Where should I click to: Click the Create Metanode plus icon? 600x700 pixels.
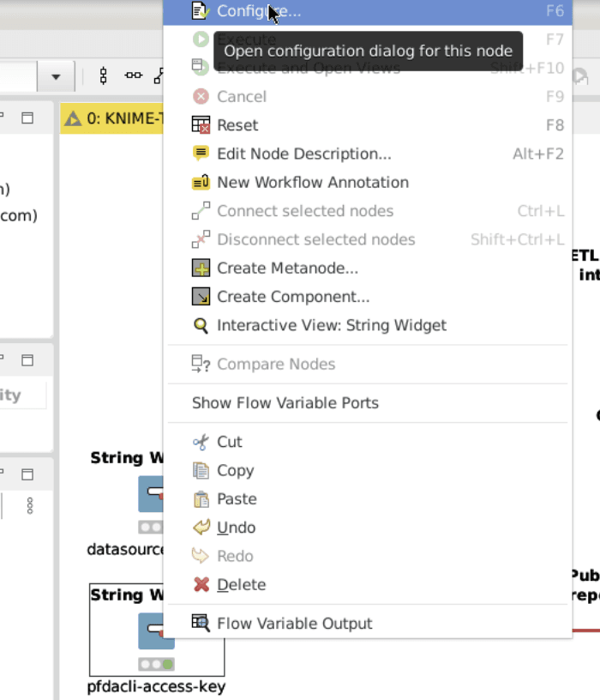(x=201, y=269)
